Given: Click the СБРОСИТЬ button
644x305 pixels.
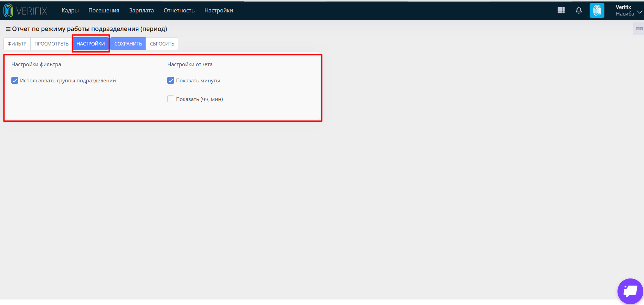Looking at the screenshot, I should coord(162,44).
